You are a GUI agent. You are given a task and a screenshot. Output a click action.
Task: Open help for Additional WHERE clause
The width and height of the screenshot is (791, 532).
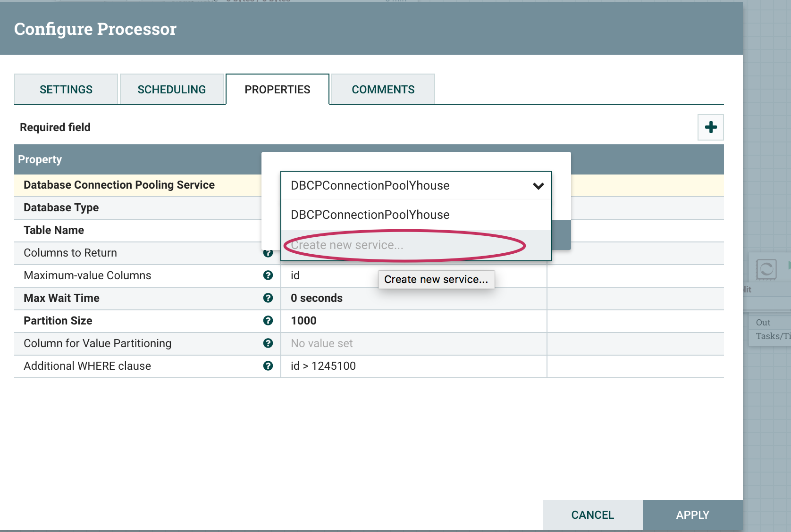pyautogui.click(x=268, y=366)
